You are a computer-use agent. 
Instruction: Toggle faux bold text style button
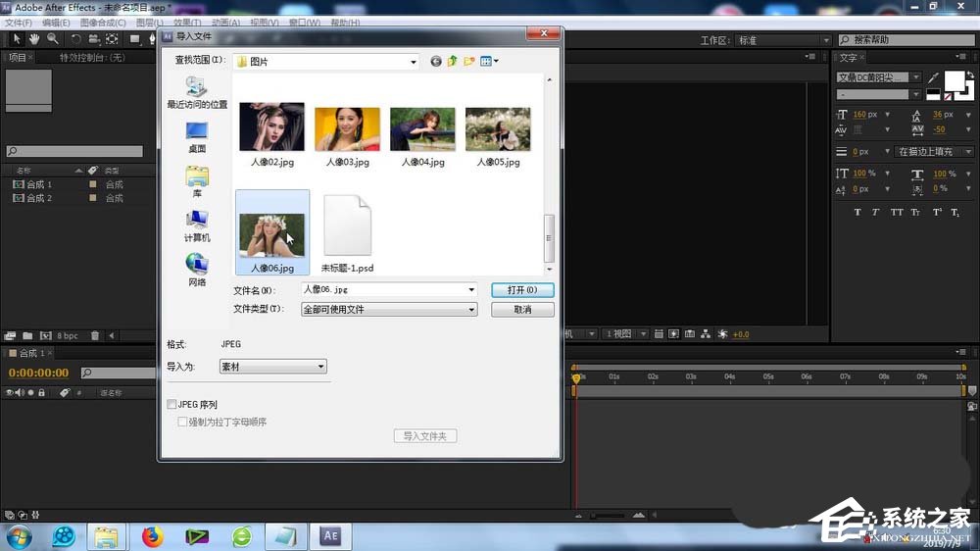point(857,212)
